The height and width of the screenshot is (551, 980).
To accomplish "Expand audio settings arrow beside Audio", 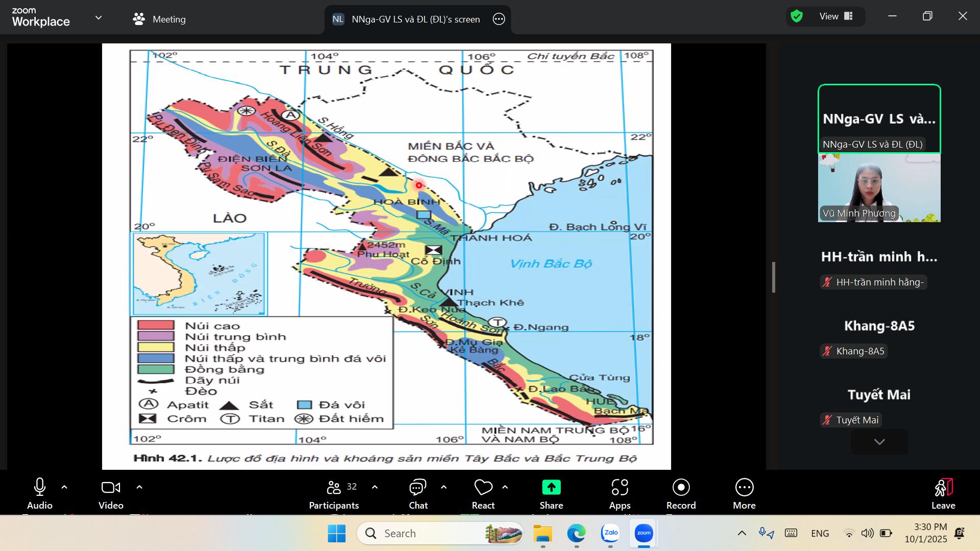I will click(64, 487).
